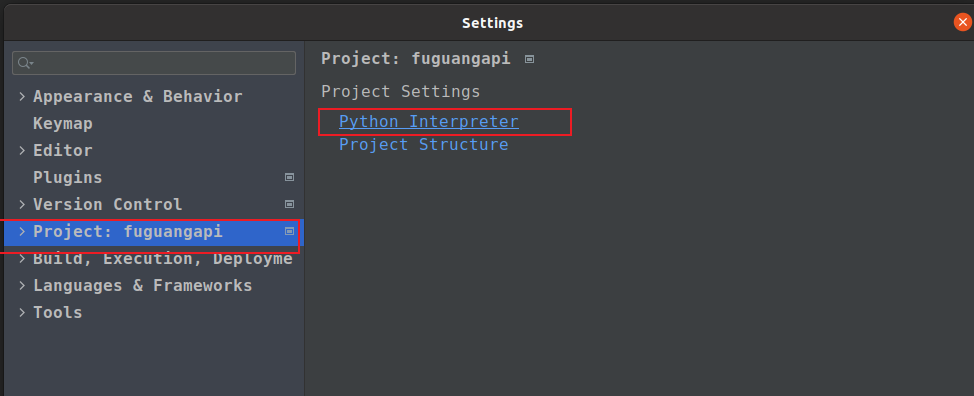Click the project-level icon beside Plugins
This screenshot has width=974, height=396.
(289, 177)
